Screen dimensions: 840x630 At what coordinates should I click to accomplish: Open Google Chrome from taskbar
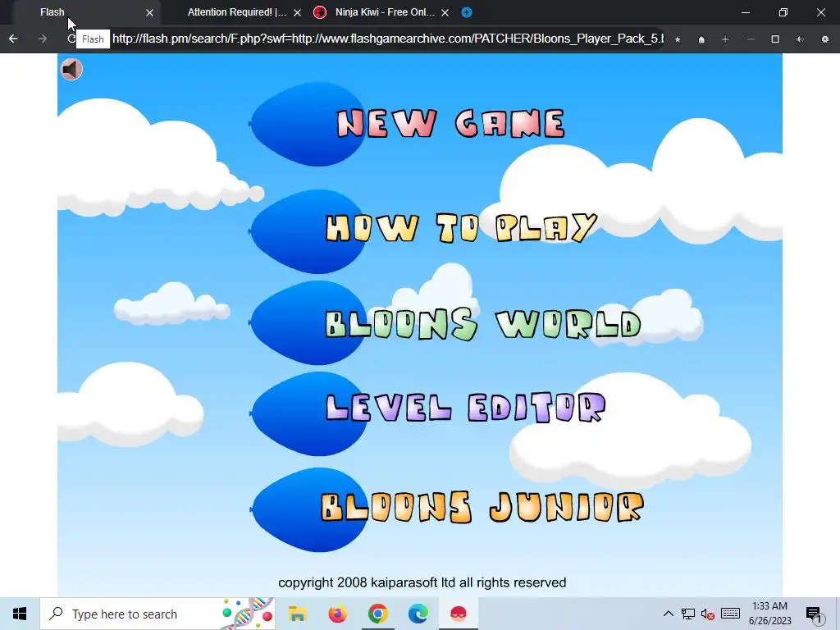tap(377, 614)
